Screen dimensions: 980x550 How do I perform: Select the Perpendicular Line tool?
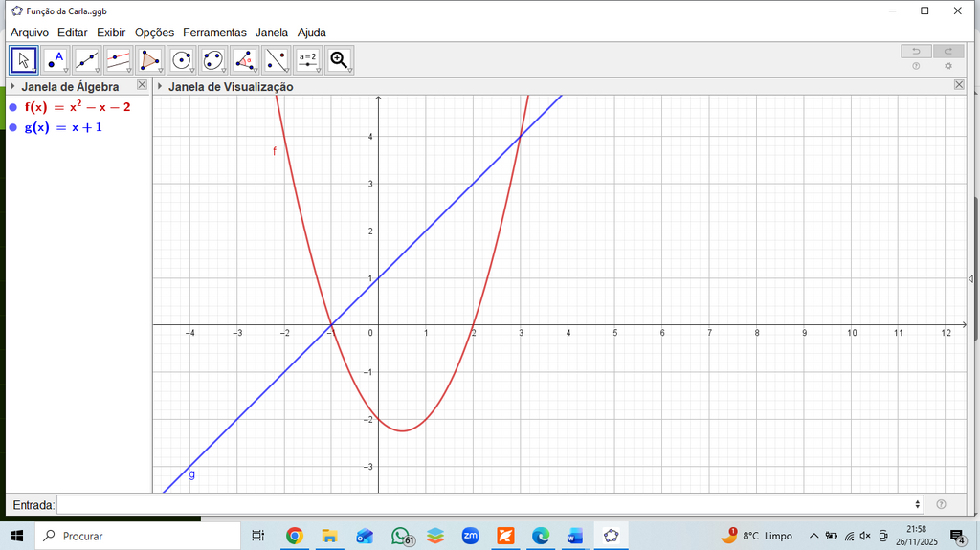coord(119,60)
